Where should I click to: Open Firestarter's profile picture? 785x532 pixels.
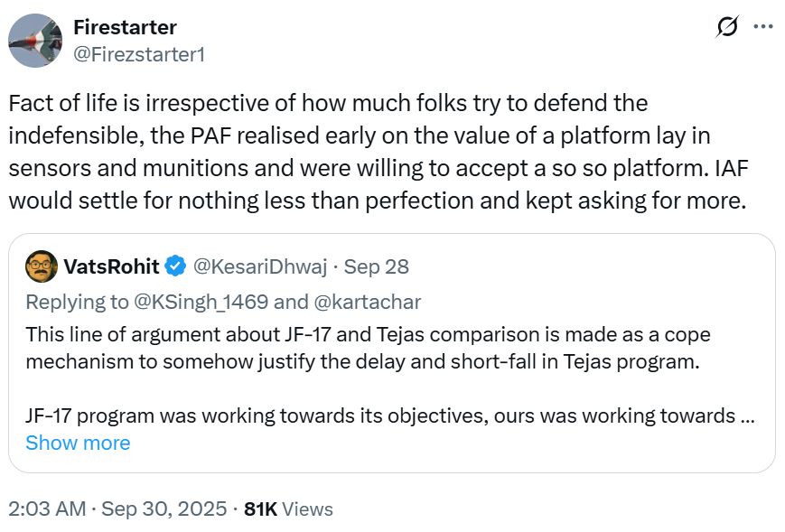(35, 40)
